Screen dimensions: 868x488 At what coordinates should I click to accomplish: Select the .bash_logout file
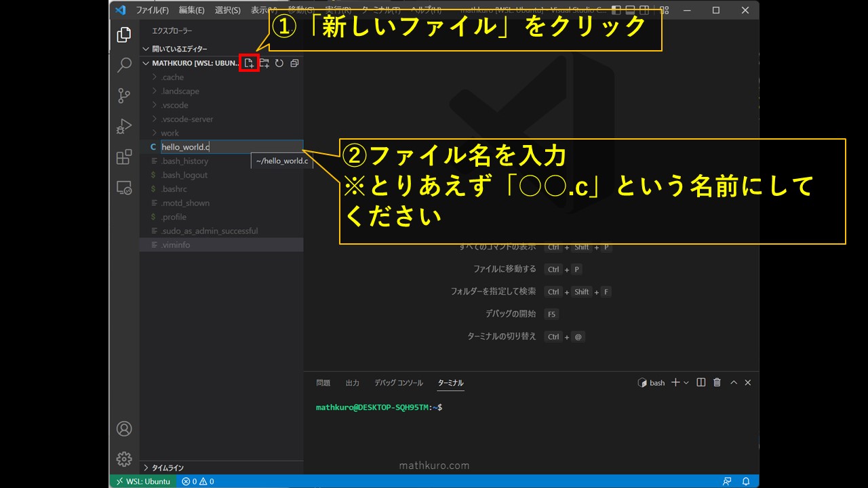click(221, 175)
